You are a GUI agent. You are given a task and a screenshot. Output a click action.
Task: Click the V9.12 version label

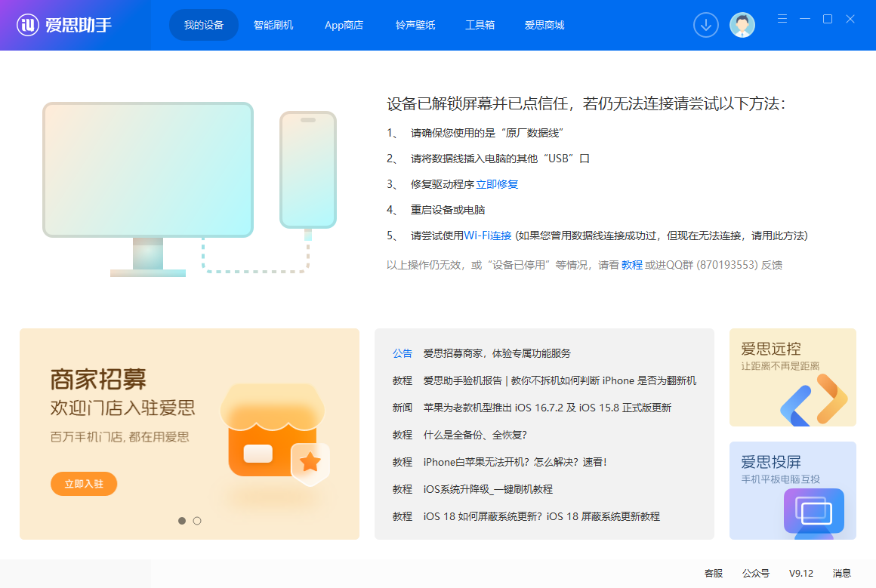(x=801, y=574)
